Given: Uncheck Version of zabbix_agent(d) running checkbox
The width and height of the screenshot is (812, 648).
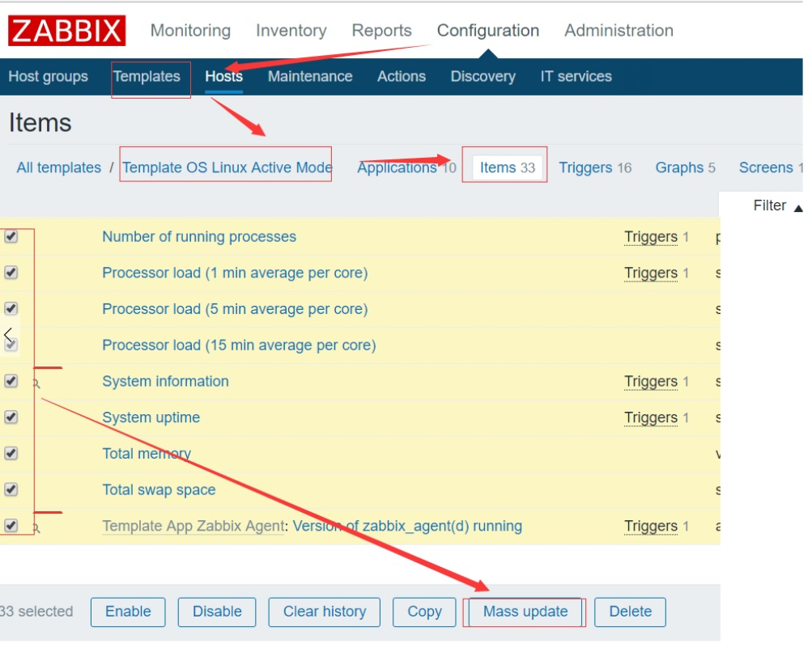Looking at the screenshot, I should [11, 527].
